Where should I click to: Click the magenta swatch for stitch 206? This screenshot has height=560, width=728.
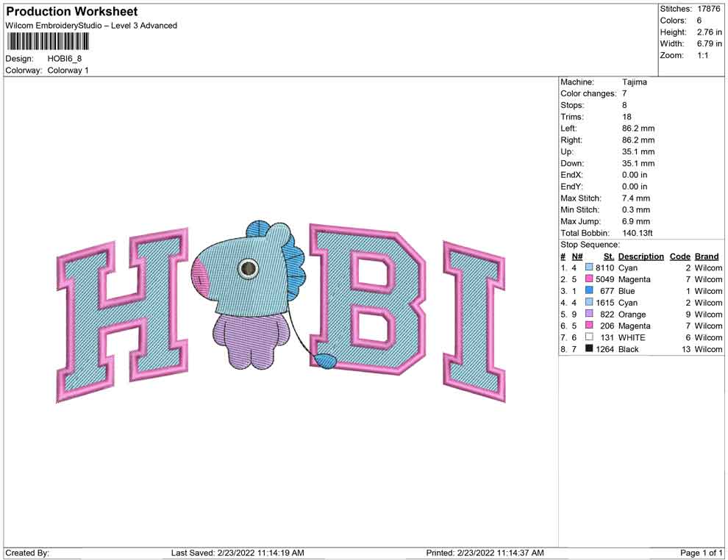click(589, 326)
